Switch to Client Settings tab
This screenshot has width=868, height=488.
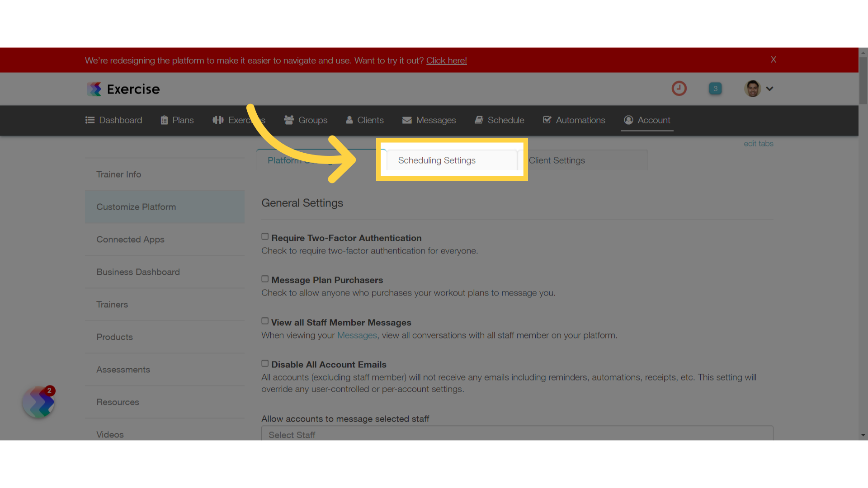557,160
